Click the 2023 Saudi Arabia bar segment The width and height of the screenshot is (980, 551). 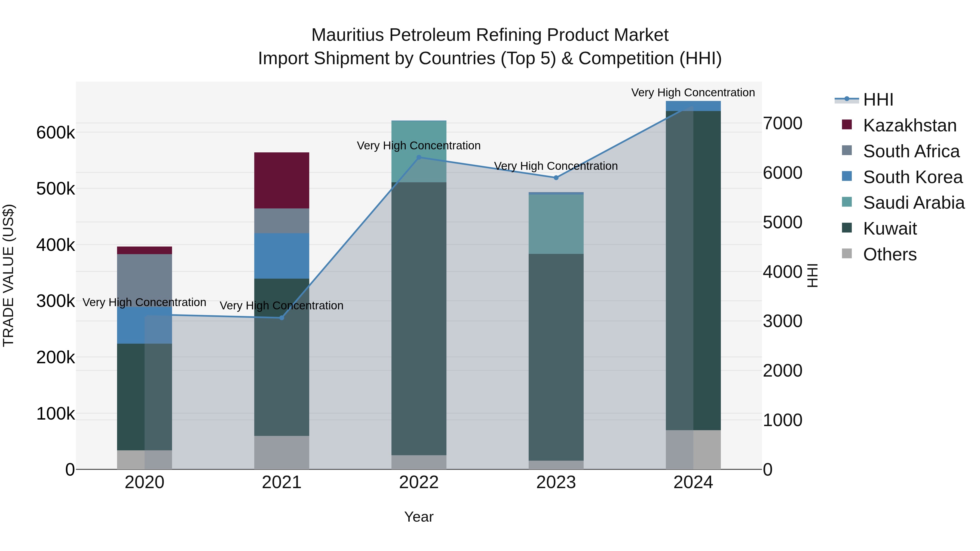click(x=556, y=224)
